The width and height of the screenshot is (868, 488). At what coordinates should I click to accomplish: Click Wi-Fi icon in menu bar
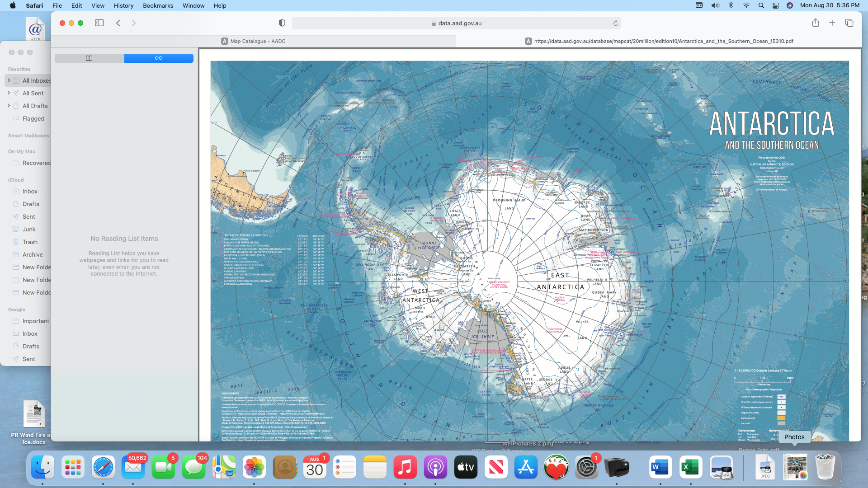[746, 5]
